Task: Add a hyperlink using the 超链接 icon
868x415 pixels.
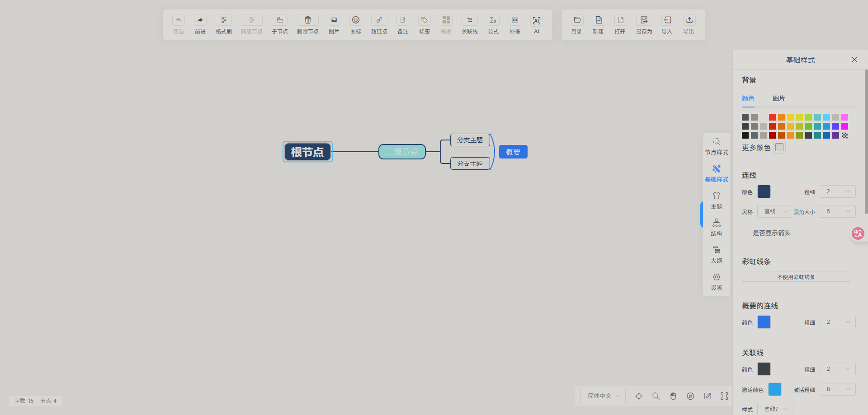Action: click(379, 24)
